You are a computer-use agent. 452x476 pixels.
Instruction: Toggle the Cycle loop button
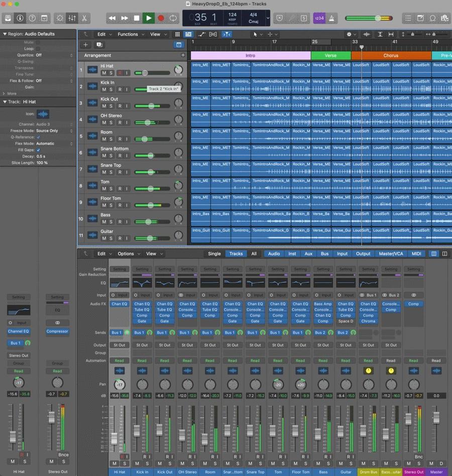173,18
